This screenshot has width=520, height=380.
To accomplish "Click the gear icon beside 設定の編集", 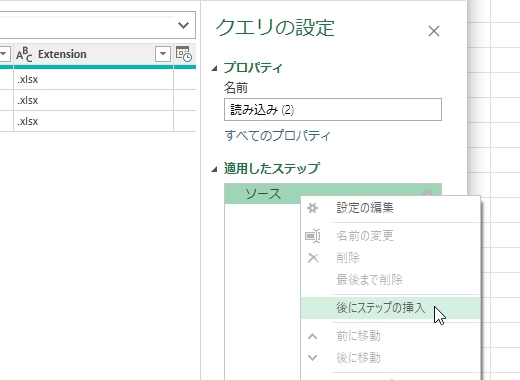I will click(x=312, y=208).
